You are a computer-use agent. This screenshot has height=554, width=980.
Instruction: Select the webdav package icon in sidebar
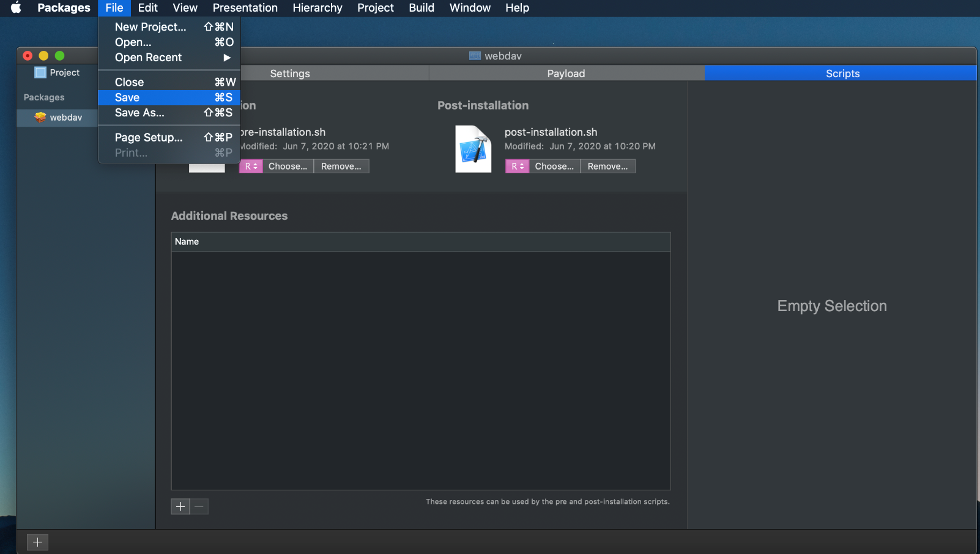[40, 117]
